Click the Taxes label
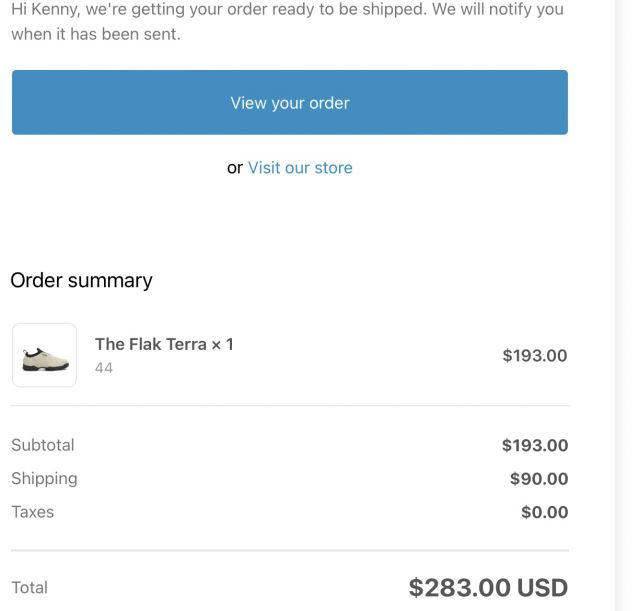640x611 pixels. pos(33,512)
